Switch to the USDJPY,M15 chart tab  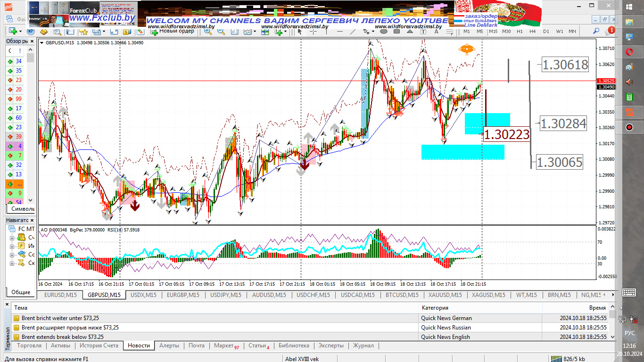tap(225, 295)
